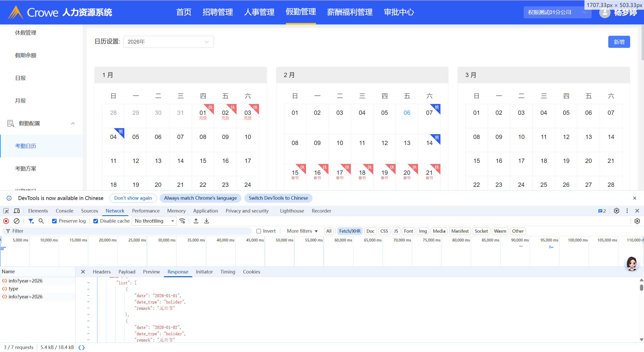Image resolution: width=644 pixels, height=352 pixels.
Task: Open the 薪酬福利管理 navigation menu
Action: pos(350,12)
